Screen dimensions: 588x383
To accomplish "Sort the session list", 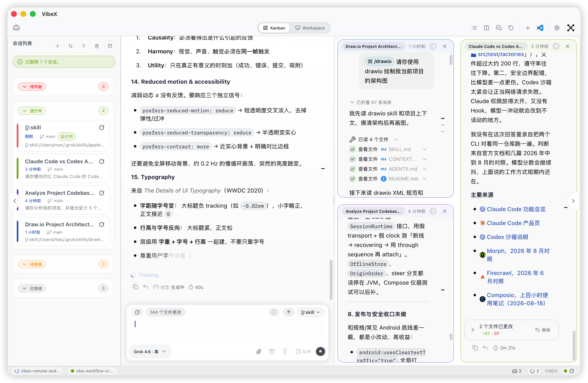I will (x=71, y=46).
